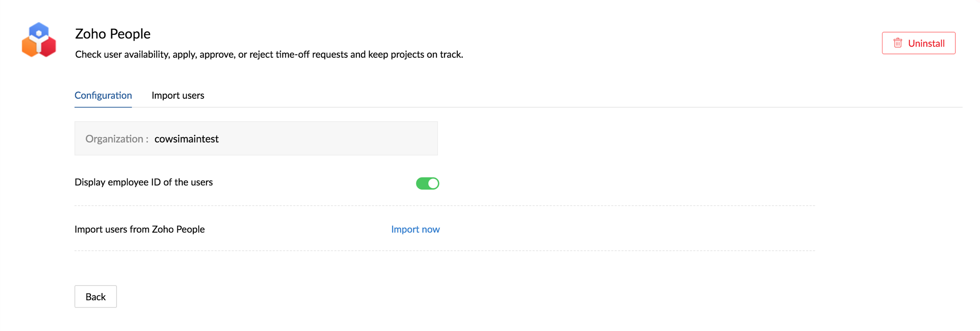Click the orange cube of the logo
Viewport: 980px width, 331px height.
(30, 47)
